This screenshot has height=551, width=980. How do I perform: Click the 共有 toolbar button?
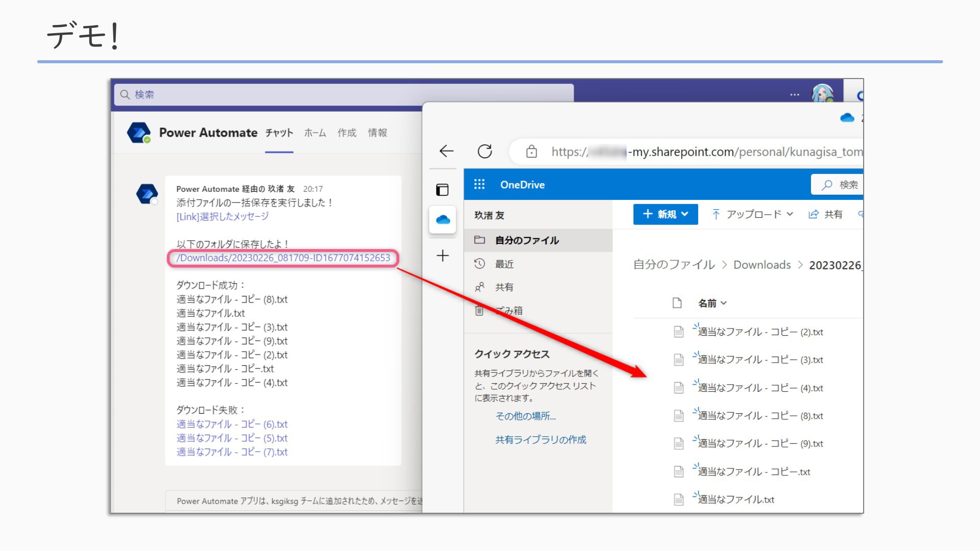pyautogui.click(x=825, y=214)
